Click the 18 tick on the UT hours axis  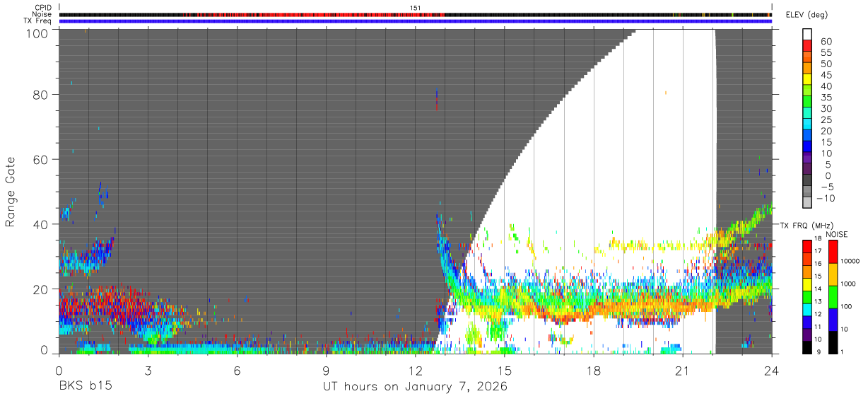(x=594, y=371)
